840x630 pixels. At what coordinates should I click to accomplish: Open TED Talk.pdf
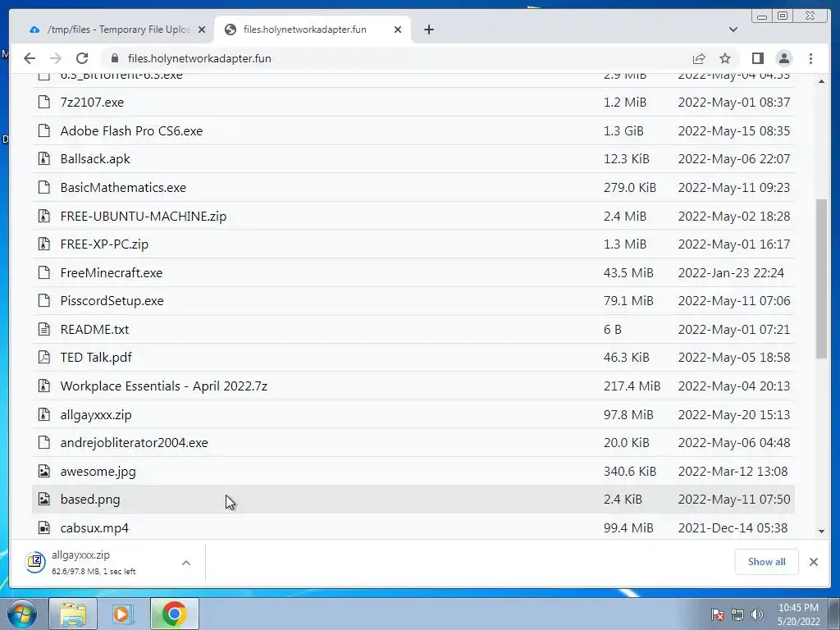(95, 358)
